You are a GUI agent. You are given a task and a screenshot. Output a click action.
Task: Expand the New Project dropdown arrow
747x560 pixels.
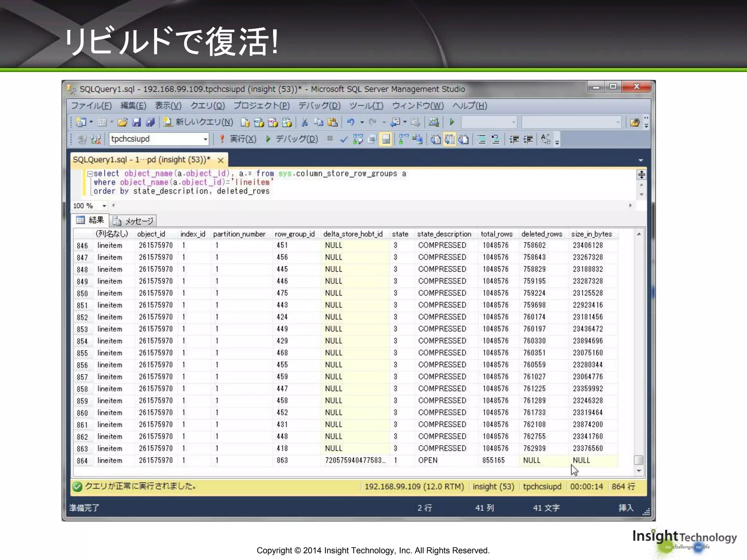point(91,122)
